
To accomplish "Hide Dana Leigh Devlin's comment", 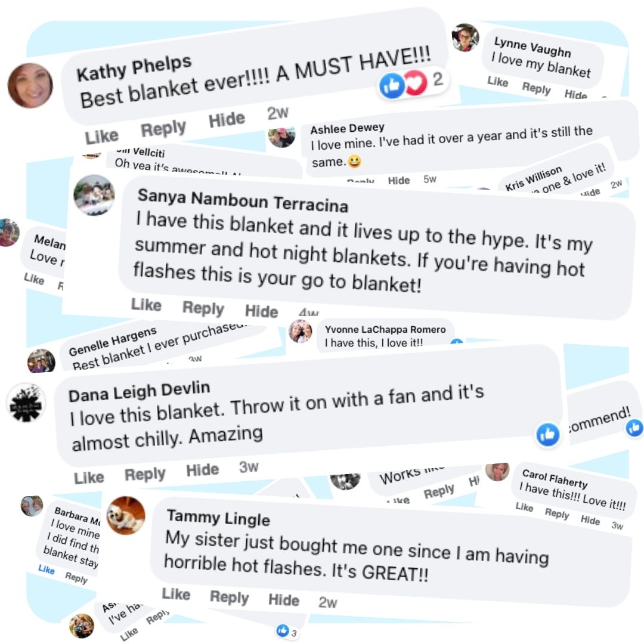I will point(203,470).
